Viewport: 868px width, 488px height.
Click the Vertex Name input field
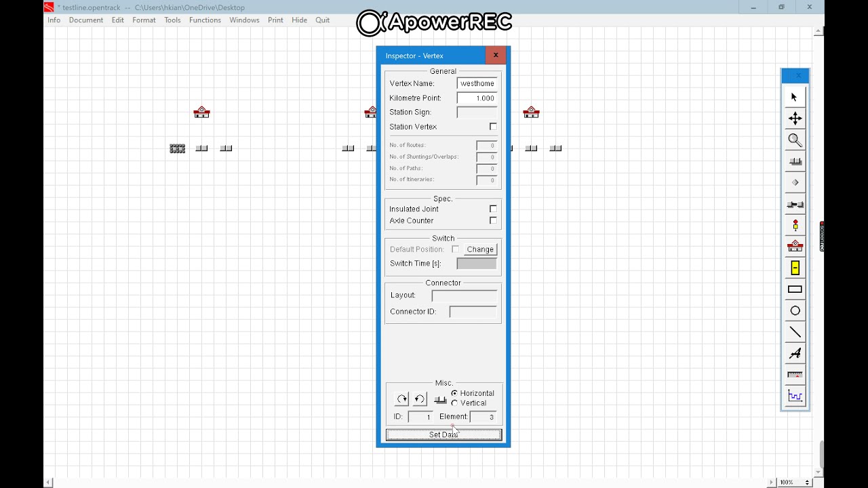[477, 83]
